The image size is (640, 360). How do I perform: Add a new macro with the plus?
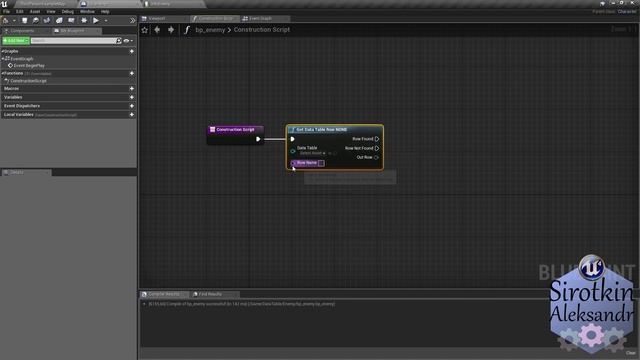point(132,89)
